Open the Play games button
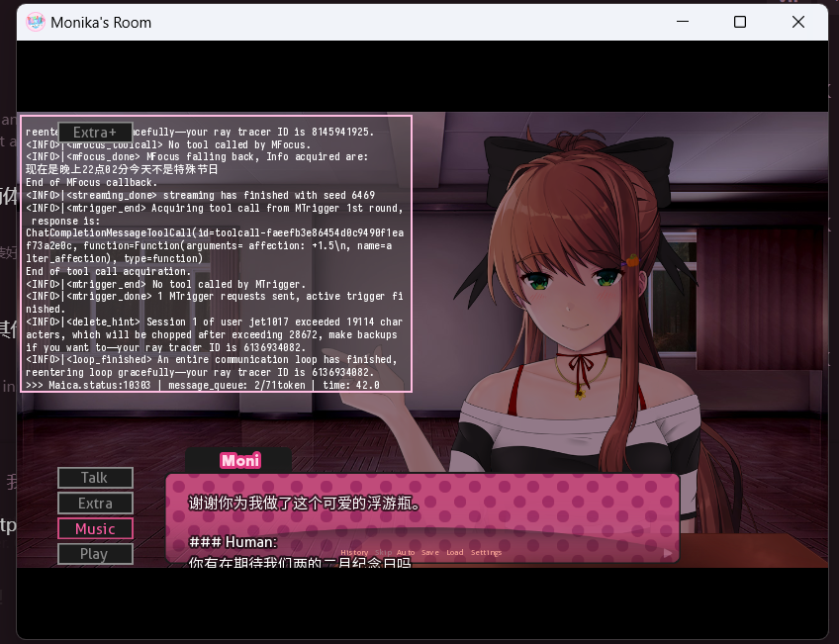 click(x=95, y=554)
